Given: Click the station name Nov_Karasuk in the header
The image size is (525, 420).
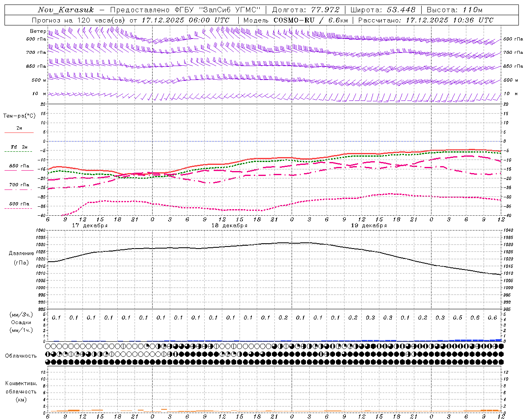Looking at the screenshot, I should tap(66, 10).
